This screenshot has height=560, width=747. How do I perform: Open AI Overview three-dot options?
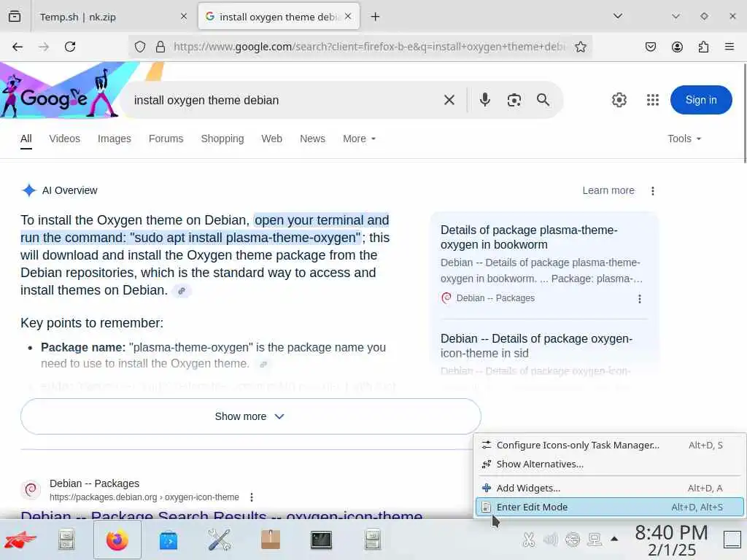[x=653, y=191]
